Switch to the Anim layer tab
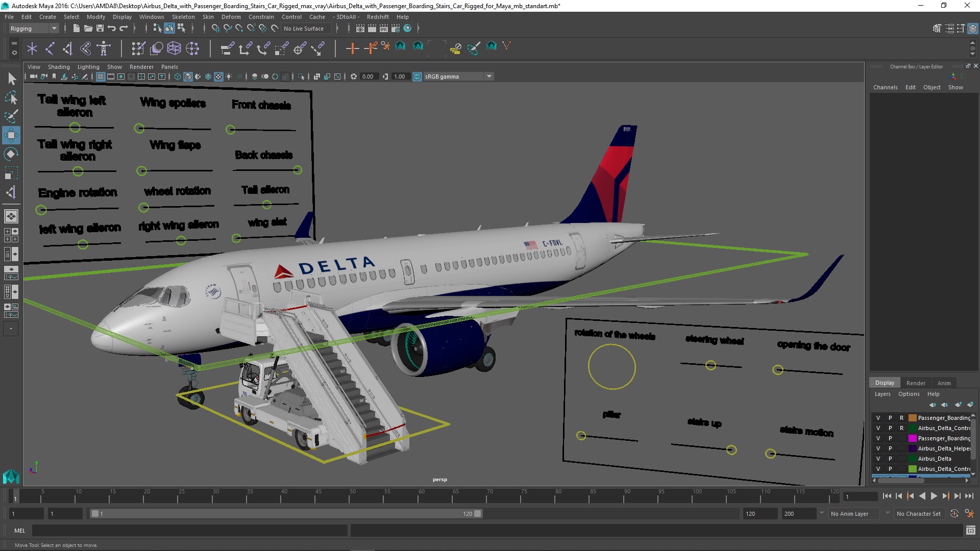The image size is (980, 551). point(944,383)
